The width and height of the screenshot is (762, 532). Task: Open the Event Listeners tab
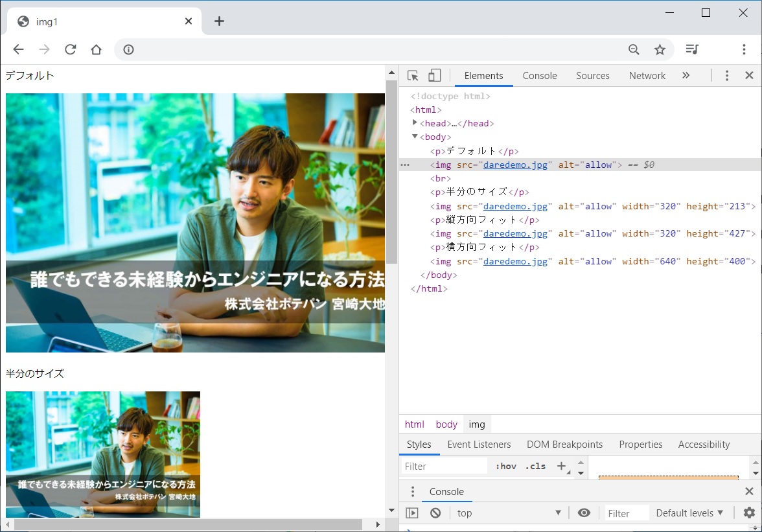pyautogui.click(x=479, y=445)
